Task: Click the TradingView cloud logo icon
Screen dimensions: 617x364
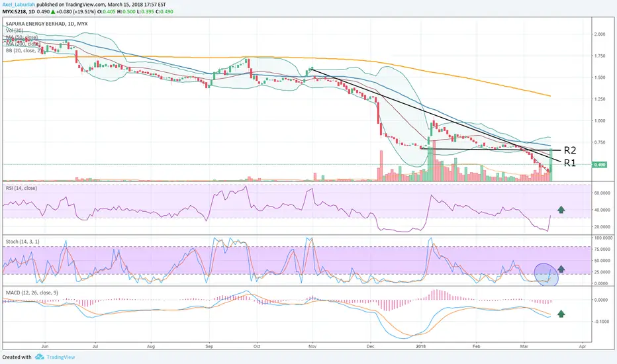Action: point(39,357)
